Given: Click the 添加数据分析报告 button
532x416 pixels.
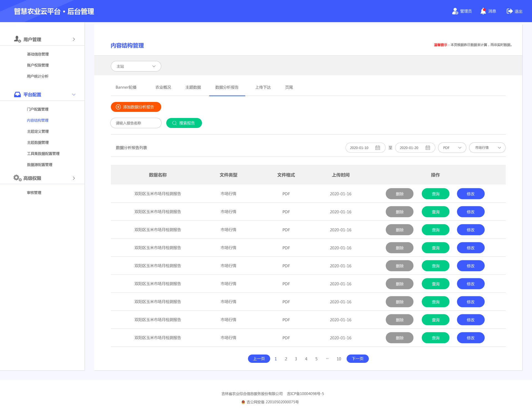Looking at the screenshot, I should point(136,107).
